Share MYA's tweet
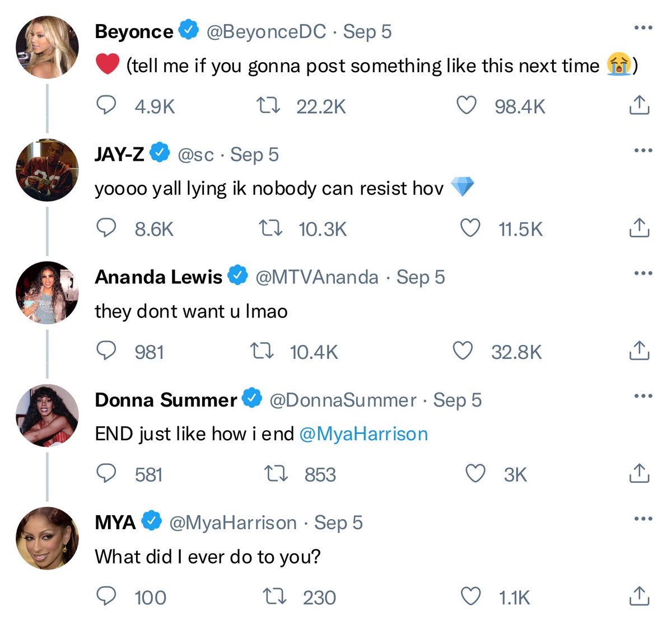Screen dimensions: 672x625 639,596
